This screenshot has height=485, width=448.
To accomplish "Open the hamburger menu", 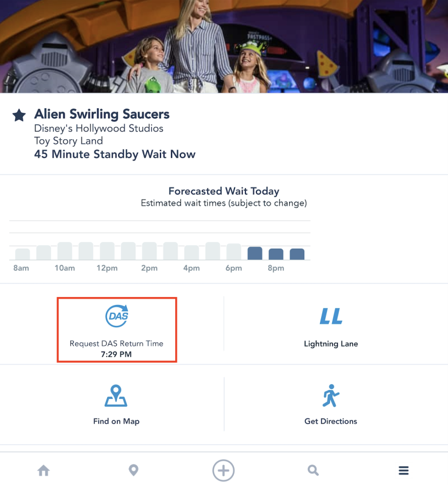I will click(x=403, y=470).
